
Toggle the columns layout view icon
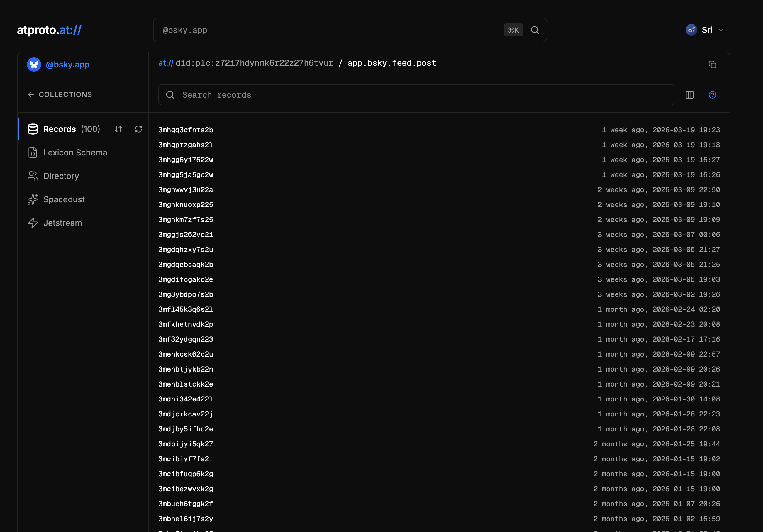(690, 95)
